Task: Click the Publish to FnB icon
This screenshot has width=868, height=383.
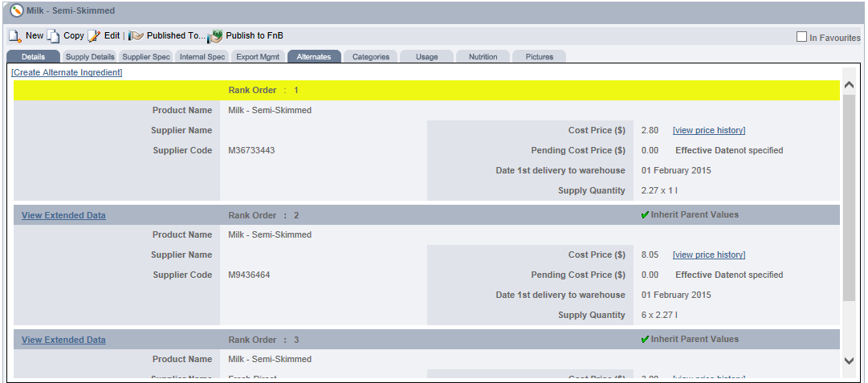Action: click(x=215, y=37)
